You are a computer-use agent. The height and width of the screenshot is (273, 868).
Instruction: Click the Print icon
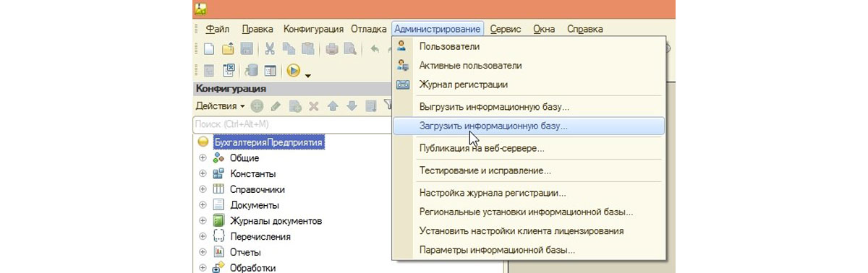click(x=332, y=49)
